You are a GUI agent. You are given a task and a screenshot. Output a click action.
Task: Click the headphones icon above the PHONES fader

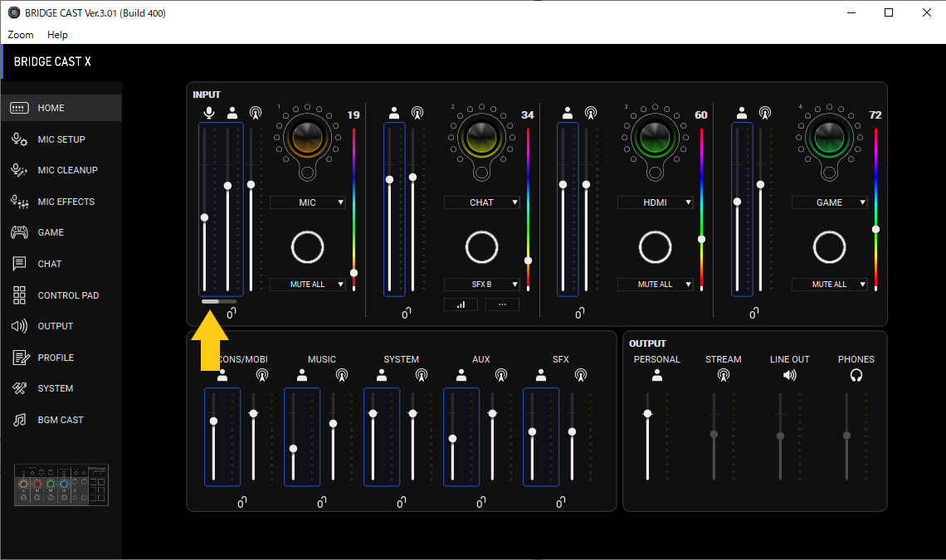[x=856, y=375]
